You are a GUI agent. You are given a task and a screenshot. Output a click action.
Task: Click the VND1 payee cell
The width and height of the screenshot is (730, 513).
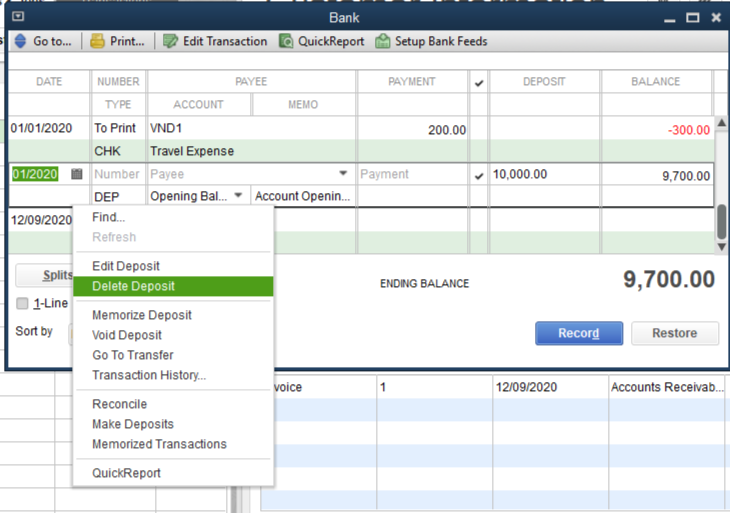[x=251, y=128]
